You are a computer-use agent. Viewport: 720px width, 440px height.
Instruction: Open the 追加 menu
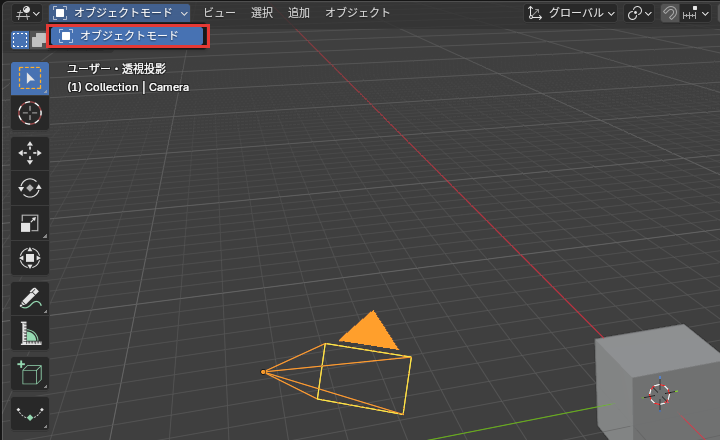click(298, 13)
